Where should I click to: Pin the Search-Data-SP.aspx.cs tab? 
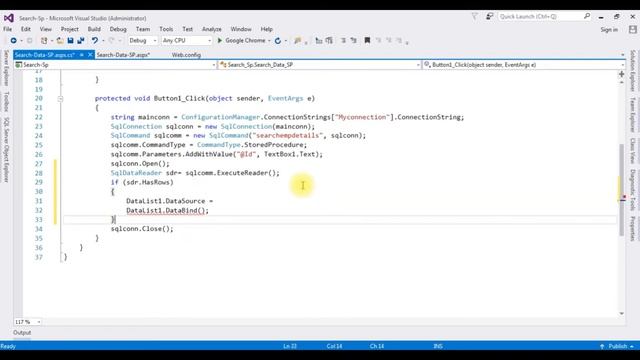(82, 55)
